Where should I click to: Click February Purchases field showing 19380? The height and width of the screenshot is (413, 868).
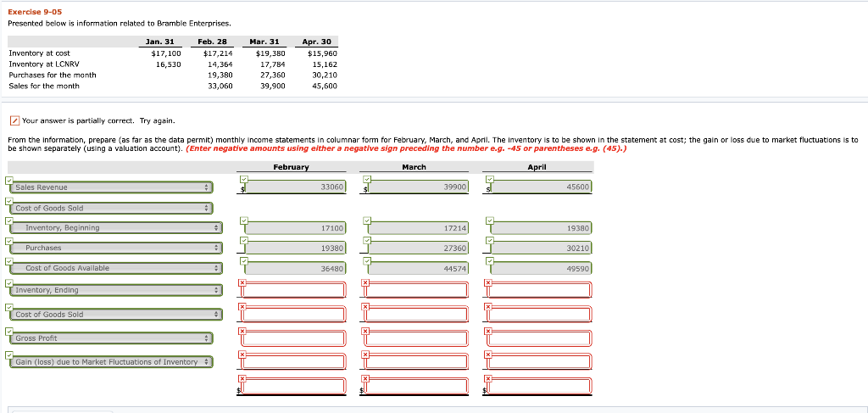point(296,248)
